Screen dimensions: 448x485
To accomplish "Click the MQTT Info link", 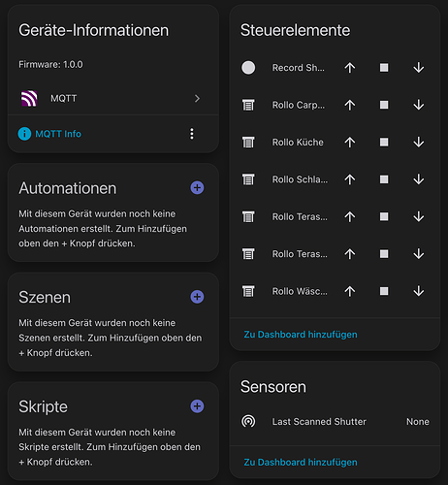I will [58, 134].
